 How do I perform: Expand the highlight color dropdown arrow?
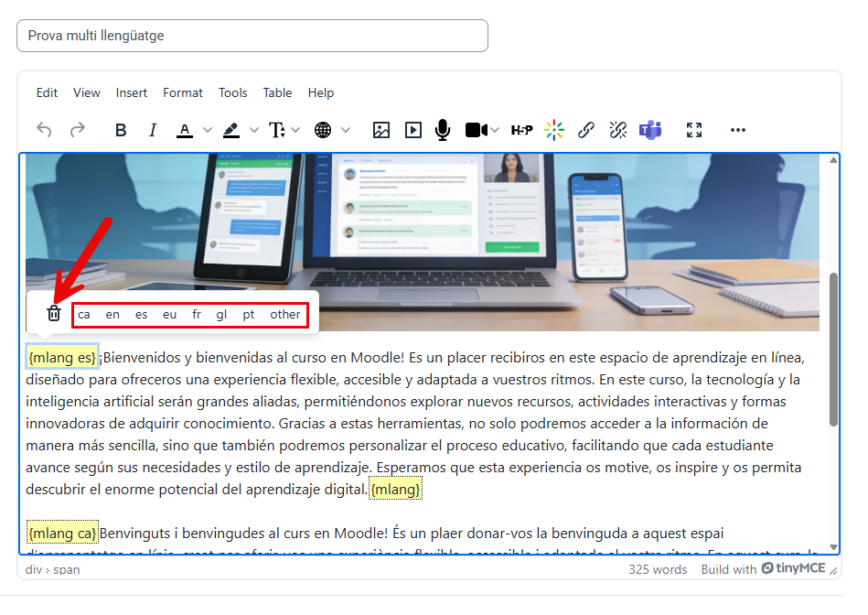[x=254, y=130]
